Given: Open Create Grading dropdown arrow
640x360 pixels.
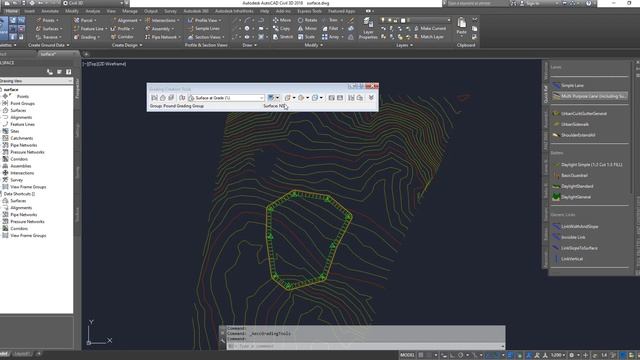Looking at the screenshot, I should pyautogui.click(x=278, y=98).
